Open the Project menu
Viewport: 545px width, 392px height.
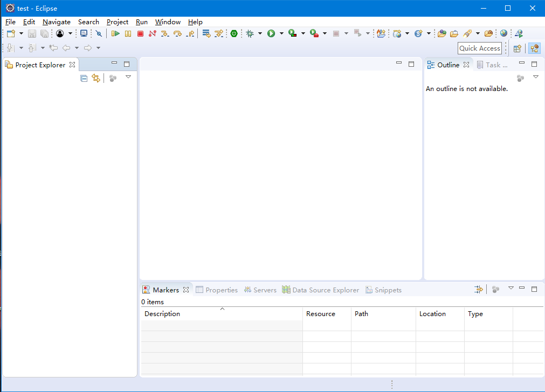(118, 22)
